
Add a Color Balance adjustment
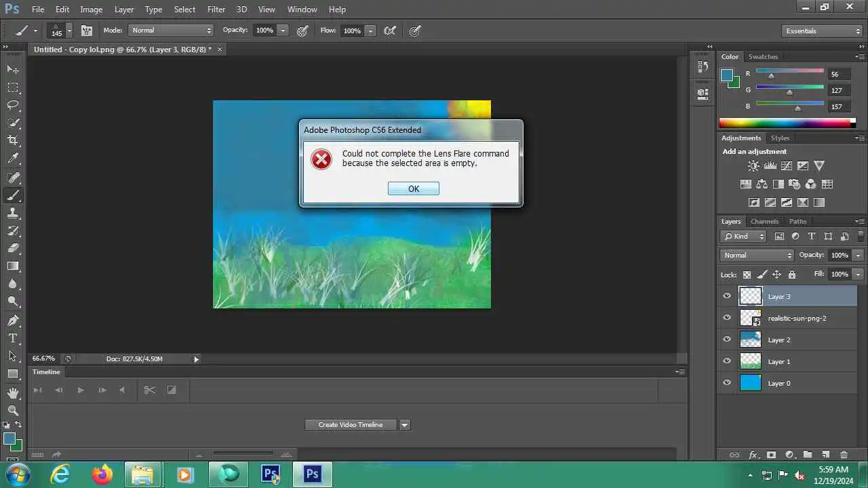[x=762, y=184]
